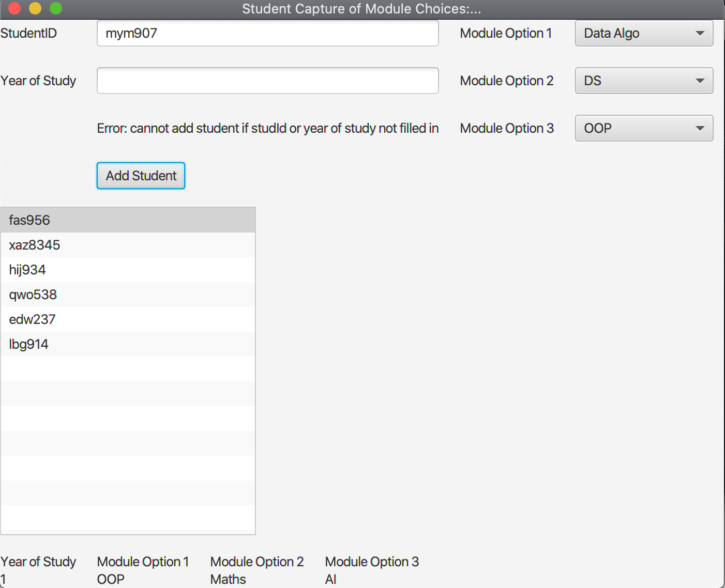The image size is (725, 588).
Task: Click the Data Algo dropdown arrow
Action: coord(700,33)
